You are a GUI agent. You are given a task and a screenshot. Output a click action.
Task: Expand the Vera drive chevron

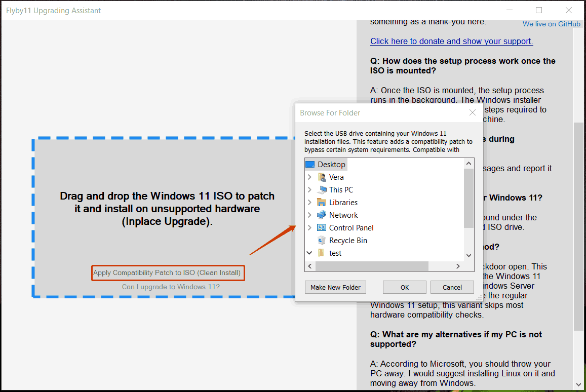[310, 177]
